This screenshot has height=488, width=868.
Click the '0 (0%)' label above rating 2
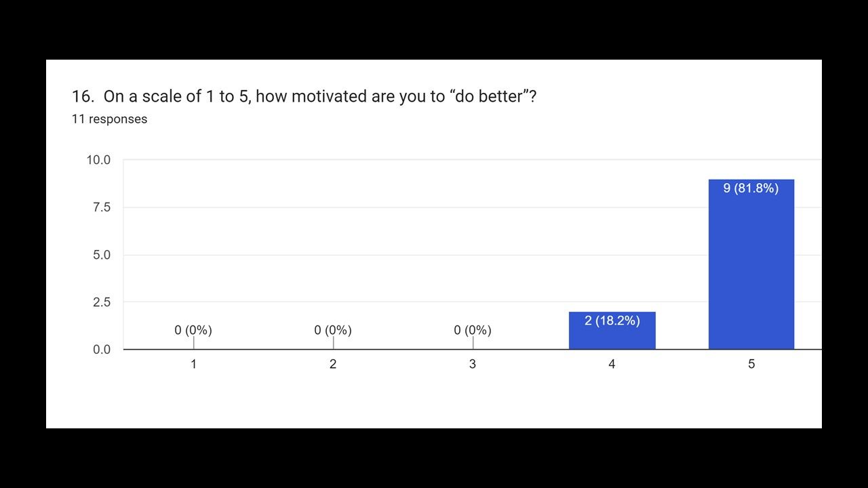(333, 330)
